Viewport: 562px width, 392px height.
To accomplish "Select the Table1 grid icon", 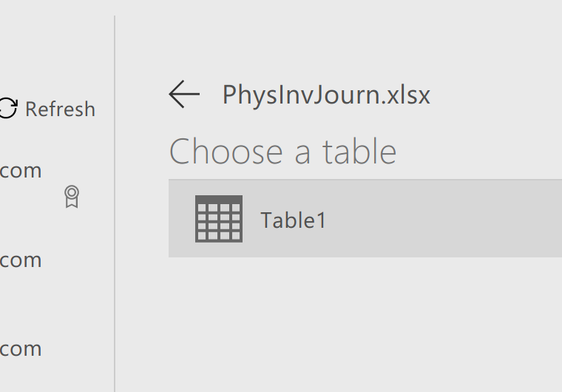I will point(219,219).
